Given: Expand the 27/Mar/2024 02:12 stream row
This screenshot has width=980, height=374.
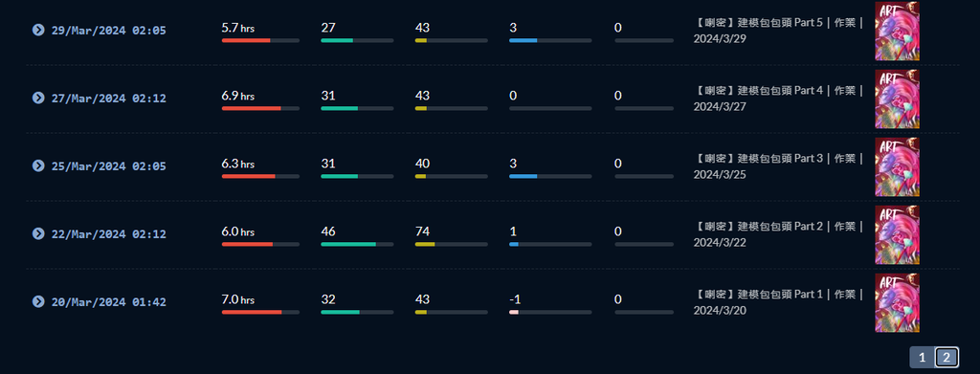Looking at the screenshot, I should coord(38,98).
